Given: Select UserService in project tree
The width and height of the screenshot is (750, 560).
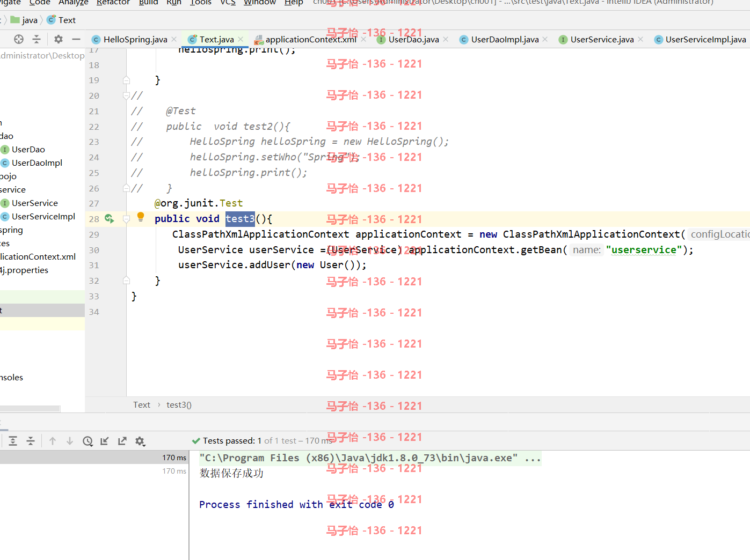Looking at the screenshot, I should 34,203.
